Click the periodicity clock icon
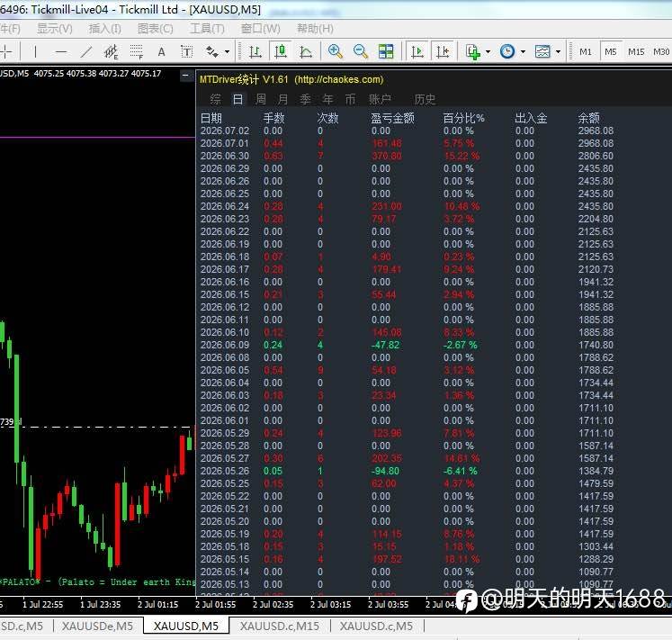Viewport: 672px width, 640px height. coord(507,52)
